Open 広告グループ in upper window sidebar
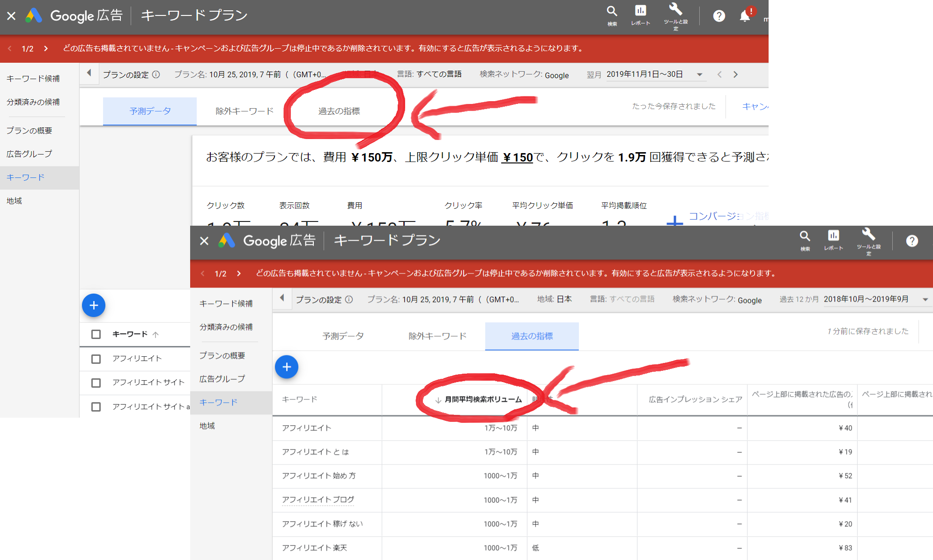Viewport: 933px width, 560px height. (x=29, y=154)
